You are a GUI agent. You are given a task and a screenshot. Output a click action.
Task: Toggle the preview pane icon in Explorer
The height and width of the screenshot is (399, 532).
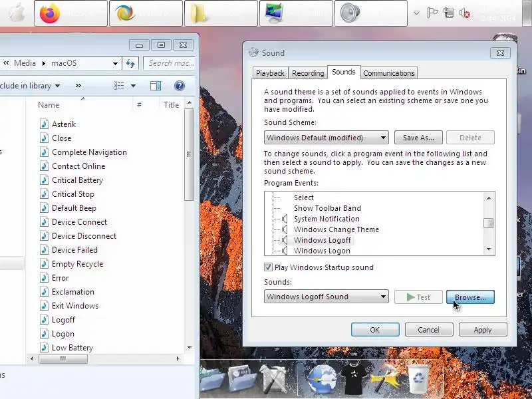tap(156, 86)
